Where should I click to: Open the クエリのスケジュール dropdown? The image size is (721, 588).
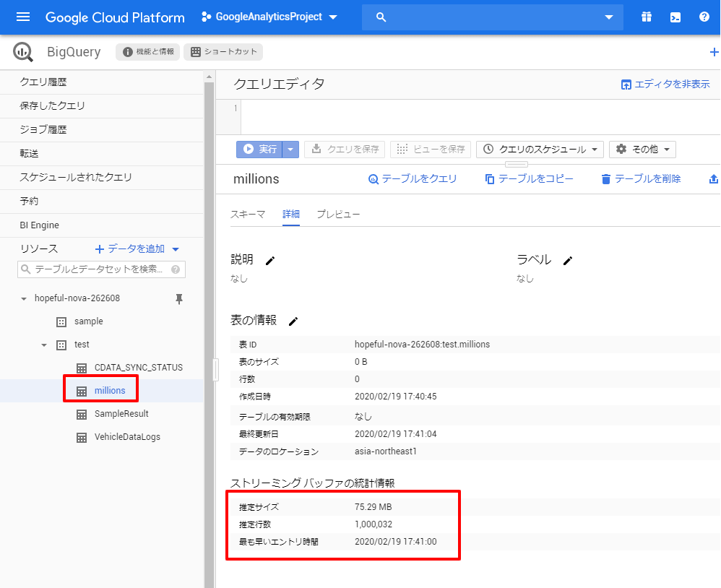tap(540, 150)
